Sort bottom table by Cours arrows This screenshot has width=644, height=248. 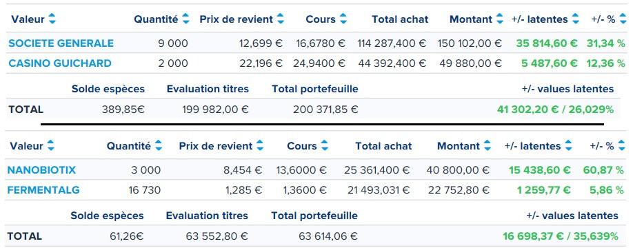(325, 145)
